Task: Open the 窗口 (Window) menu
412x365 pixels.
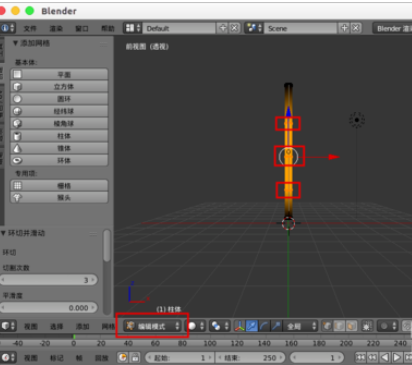Action: pyautogui.click(x=82, y=29)
